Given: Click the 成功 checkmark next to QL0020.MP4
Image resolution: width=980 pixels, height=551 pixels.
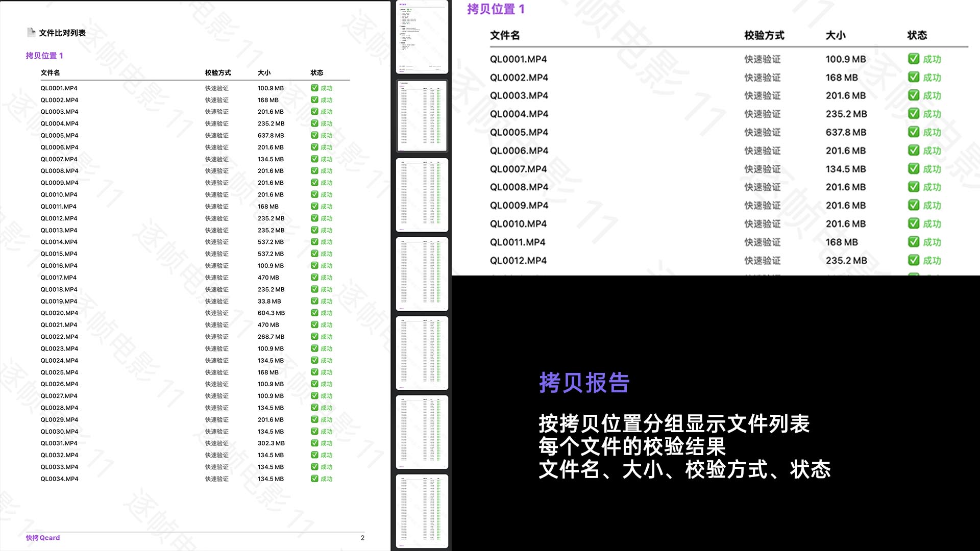Looking at the screenshot, I should tap(314, 313).
